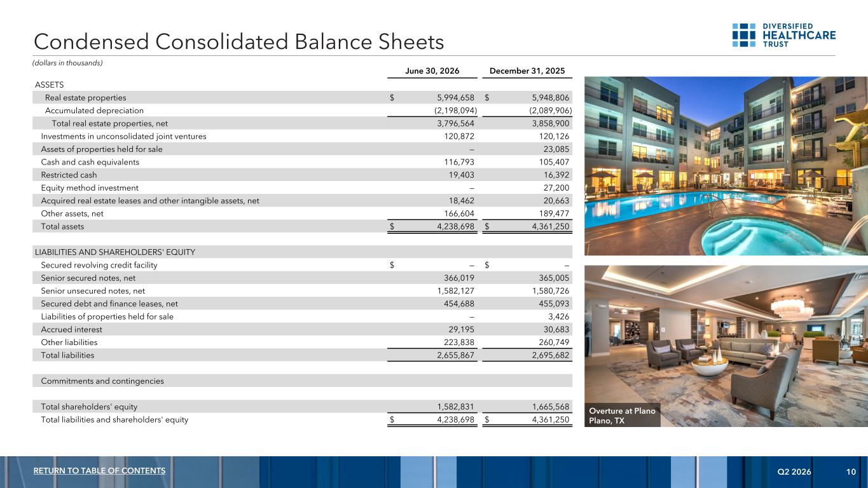Screen dimensions: 868x488
Task: Click the Secured revolving credit facility label
Action: click(99, 265)
